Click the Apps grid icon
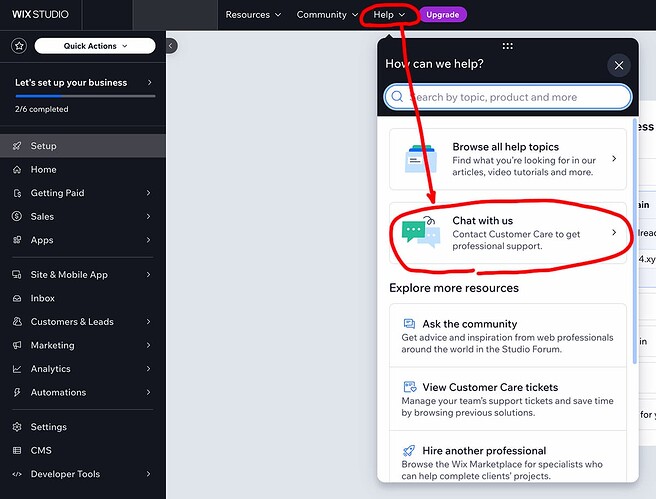The width and height of the screenshot is (656, 499). point(17,240)
